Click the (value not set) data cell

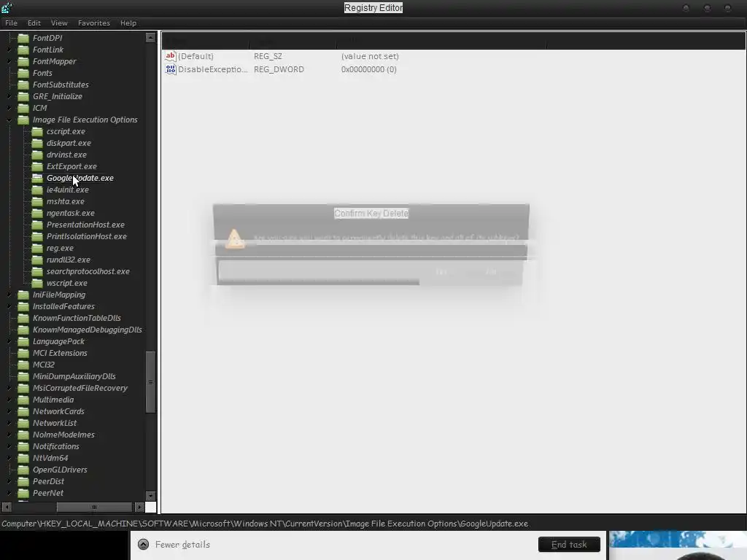370,56
